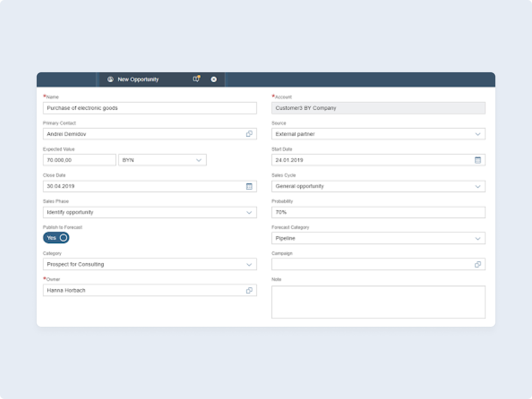
Task: Expand the Source dropdown
Action: [x=478, y=134]
